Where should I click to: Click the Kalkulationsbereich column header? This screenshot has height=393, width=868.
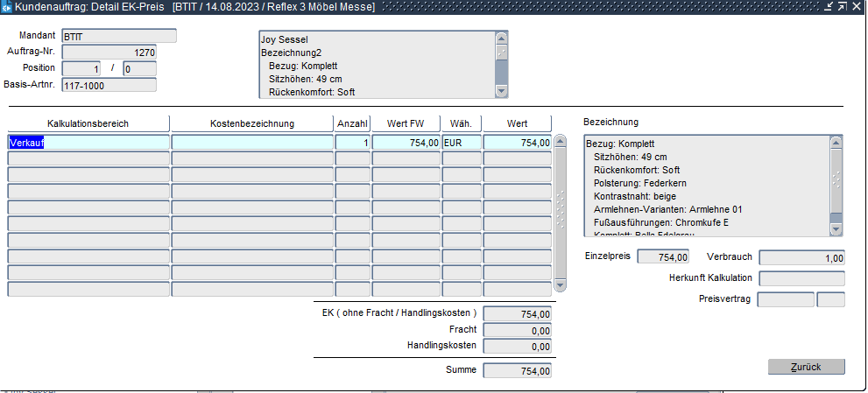pos(88,123)
